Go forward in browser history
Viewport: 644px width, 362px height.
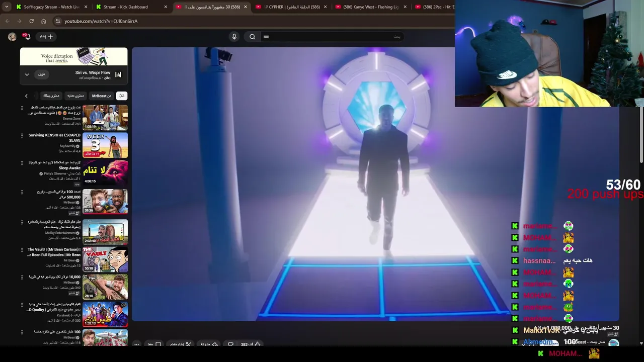click(19, 21)
